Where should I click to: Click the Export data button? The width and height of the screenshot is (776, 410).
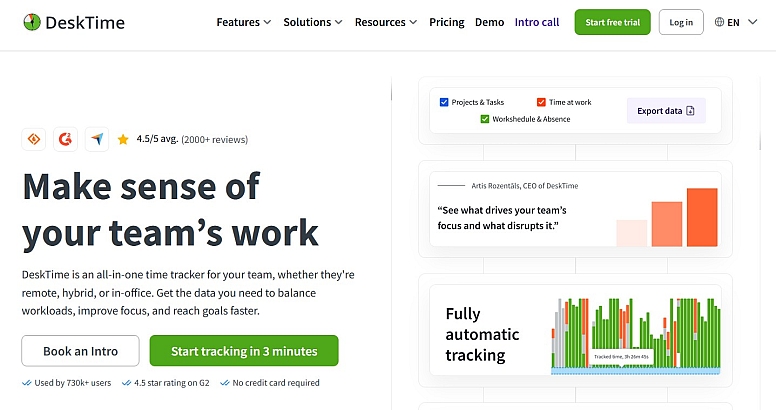666,110
